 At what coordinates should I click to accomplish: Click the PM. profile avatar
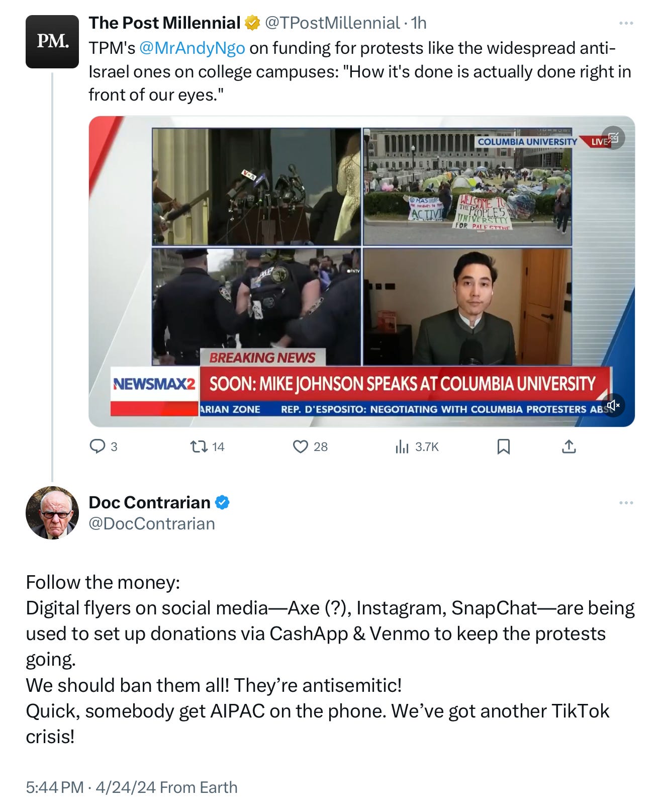click(52, 42)
